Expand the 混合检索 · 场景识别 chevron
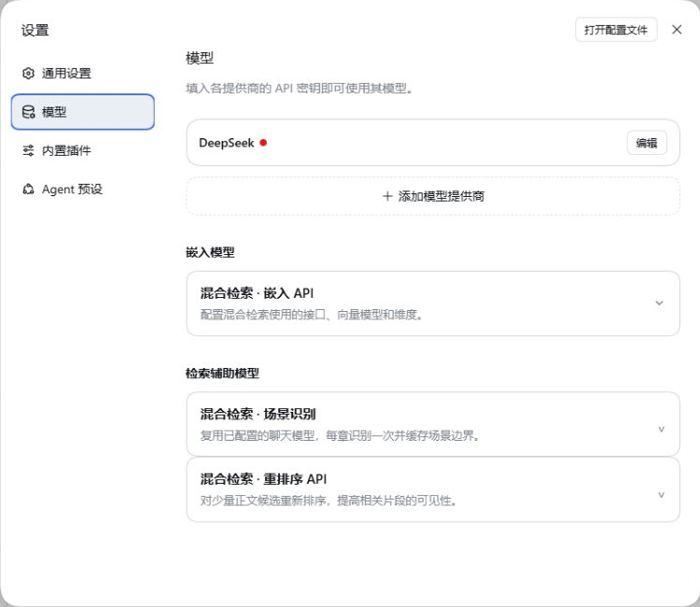Viewport: 700px width, 607px height. click(661, 430)
